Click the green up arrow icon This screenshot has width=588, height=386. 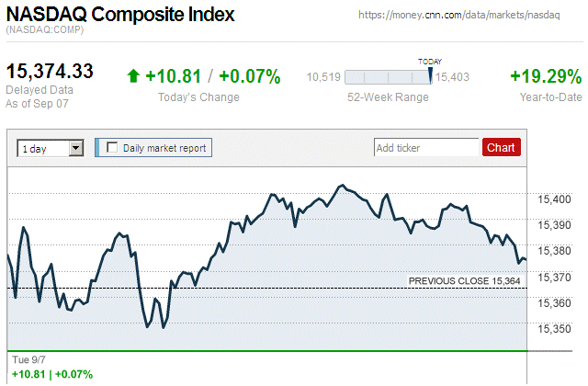[x=134, y=76]
